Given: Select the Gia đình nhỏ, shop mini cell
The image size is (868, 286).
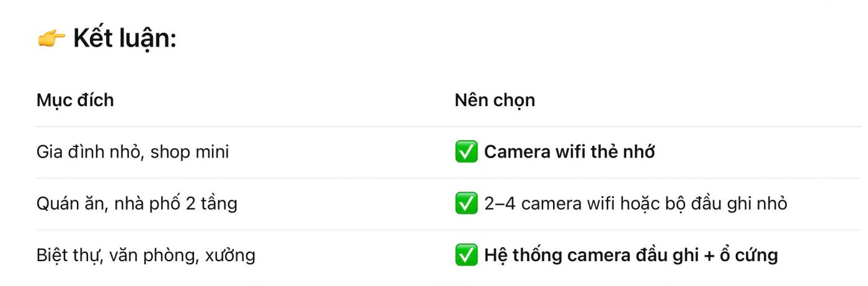Looking at the screenshot, I should (x=133, y=152).
